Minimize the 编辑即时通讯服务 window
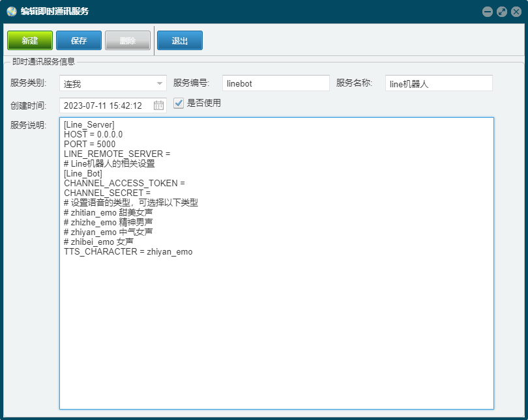 (487, 12)
